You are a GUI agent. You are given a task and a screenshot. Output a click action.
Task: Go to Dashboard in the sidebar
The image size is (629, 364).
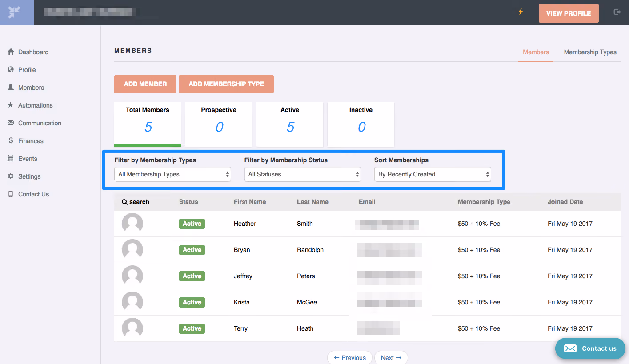tap(33, 52)
